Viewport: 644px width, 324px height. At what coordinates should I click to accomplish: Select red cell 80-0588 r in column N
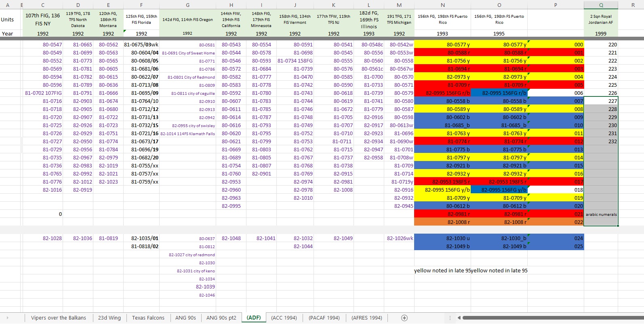(442, 53)
